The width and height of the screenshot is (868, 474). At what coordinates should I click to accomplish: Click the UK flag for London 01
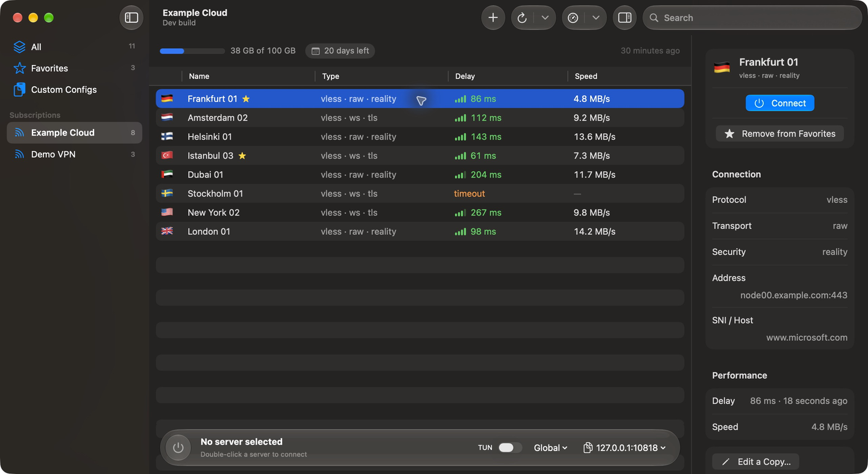[167, 231]
